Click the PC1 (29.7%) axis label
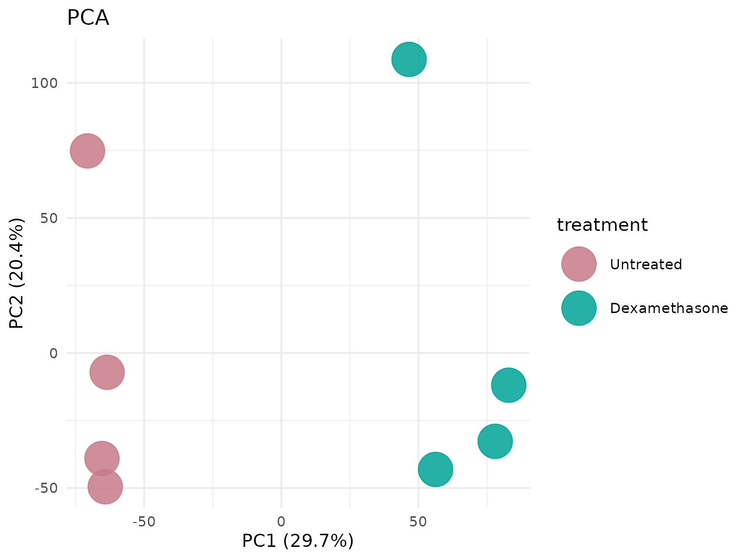This screenshot has width=747, height=560. [x=298, y=541]
